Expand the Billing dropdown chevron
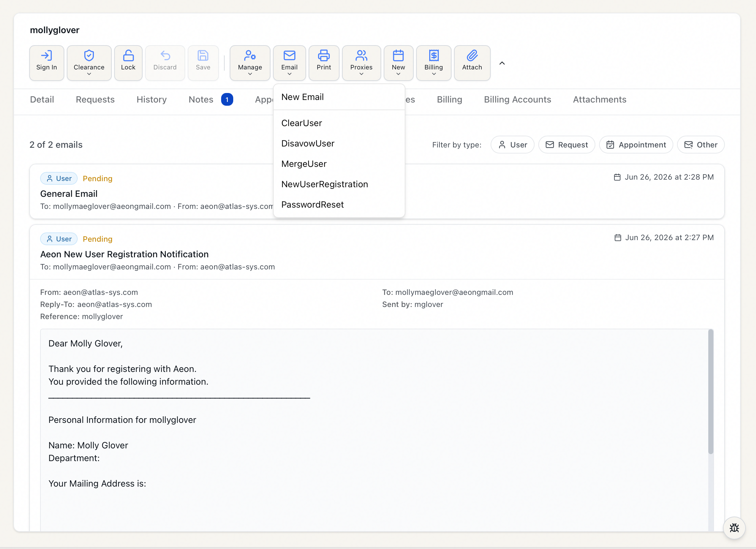Viewport: 756px width, 549px height. point(434,74)
